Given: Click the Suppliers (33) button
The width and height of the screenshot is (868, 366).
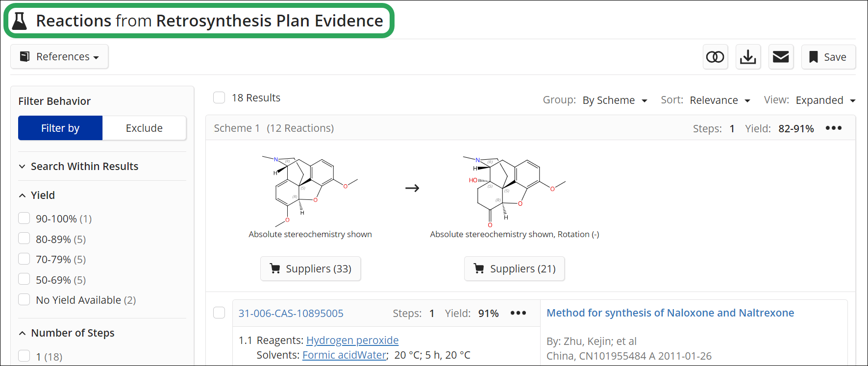Looking at the screenshot, I should [x=310, y=268].
